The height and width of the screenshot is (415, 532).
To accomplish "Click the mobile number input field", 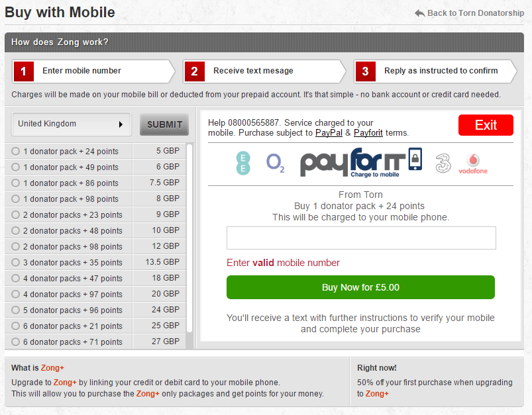I will (x=361, y=238).
